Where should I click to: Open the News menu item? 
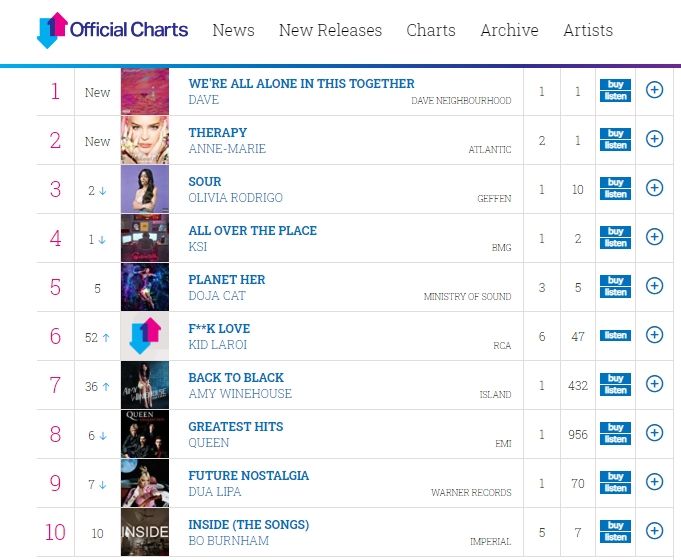[x=233, y=30]
